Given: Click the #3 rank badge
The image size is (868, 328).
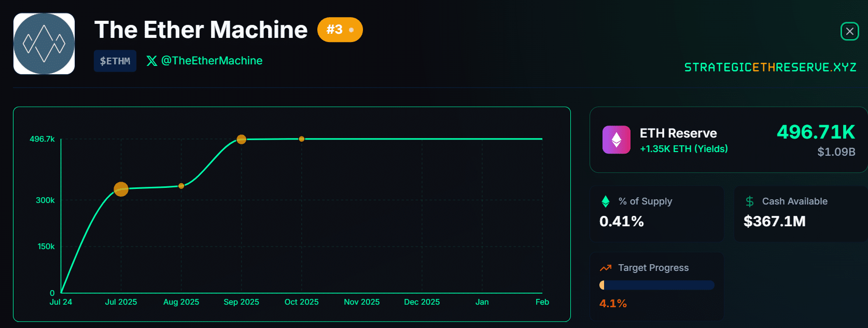Looking at the screenshot, I should click(x=340, y=30).
